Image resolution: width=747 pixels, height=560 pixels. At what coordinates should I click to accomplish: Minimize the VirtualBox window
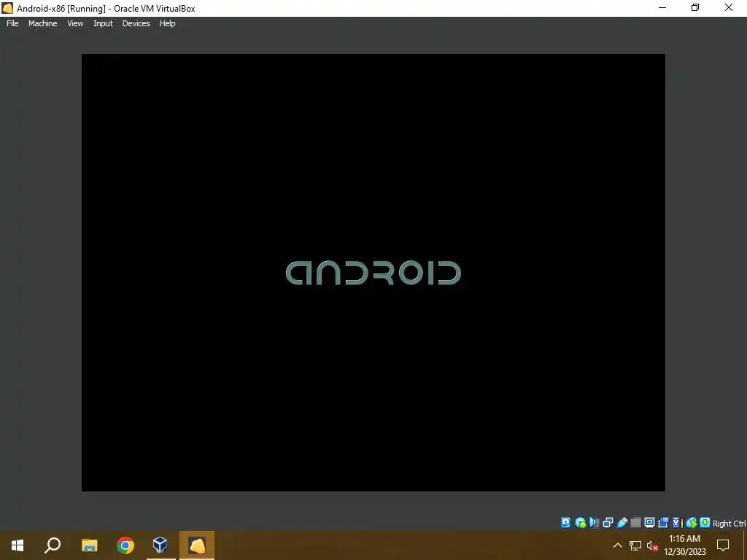click(662, 8)
